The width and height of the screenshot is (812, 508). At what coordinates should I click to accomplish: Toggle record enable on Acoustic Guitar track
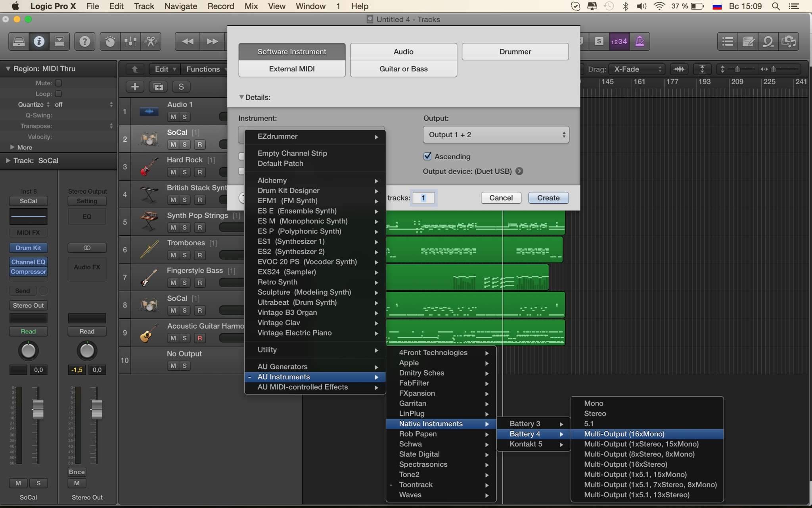199,338
